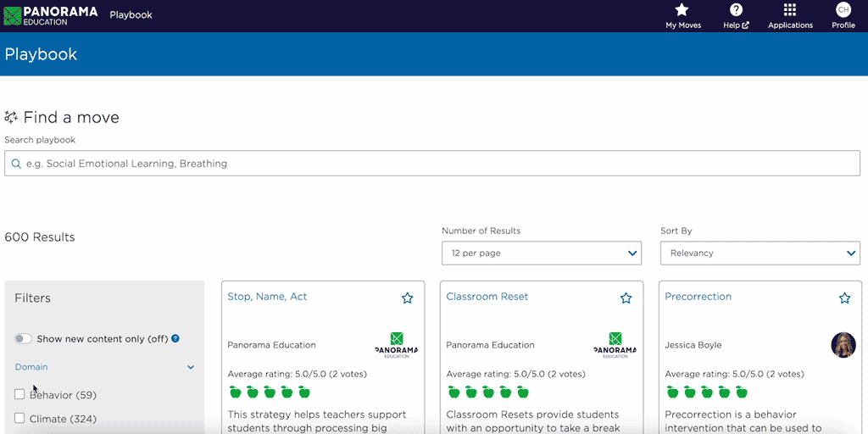The height and width of the screenshot is (434, 868).
Task: Star the Classroom Reset move
Action: point(626,298)
